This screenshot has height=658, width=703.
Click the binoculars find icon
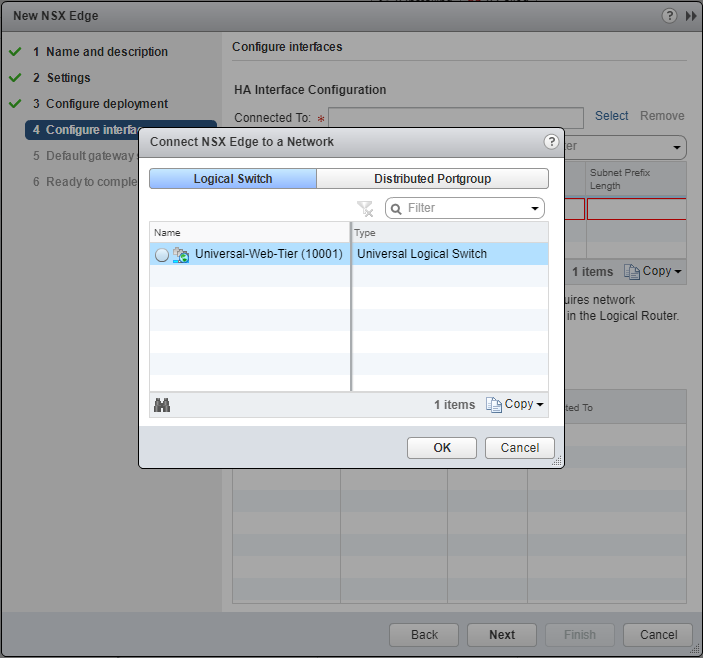pyautogui.click(x=162, y=405)
